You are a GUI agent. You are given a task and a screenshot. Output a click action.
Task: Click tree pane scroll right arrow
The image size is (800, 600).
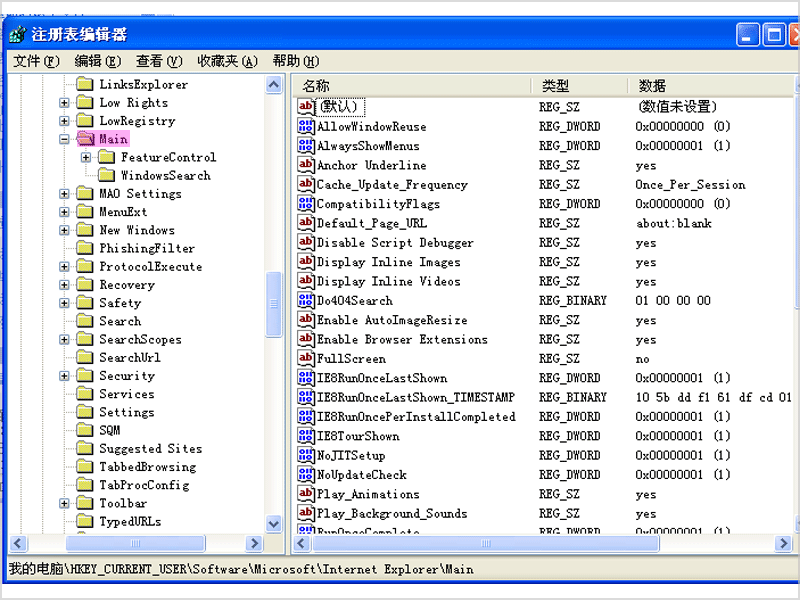tap(254, 543)
